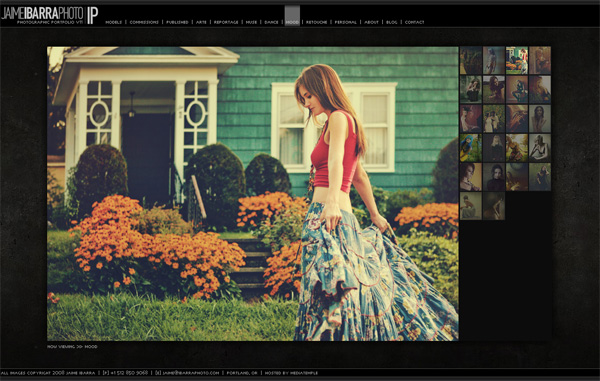Open the Personal gallery
Image resolution: width=600 pixels, height=381 pixels.
tap(346, 22)
